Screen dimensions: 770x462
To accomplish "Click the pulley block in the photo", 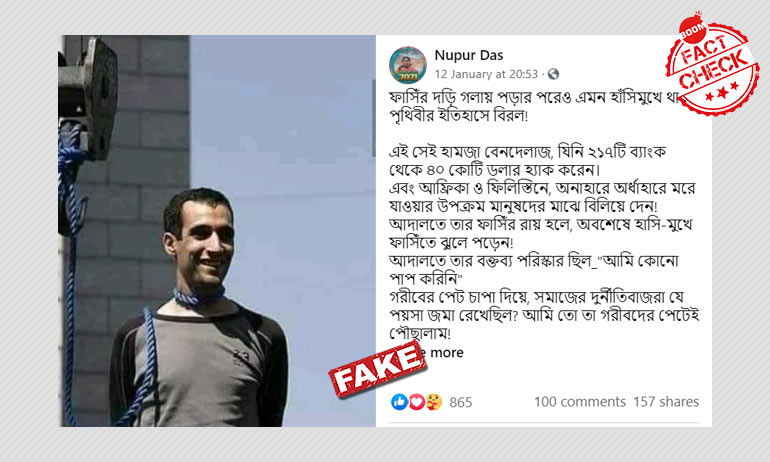I will (x=91, y=98).
